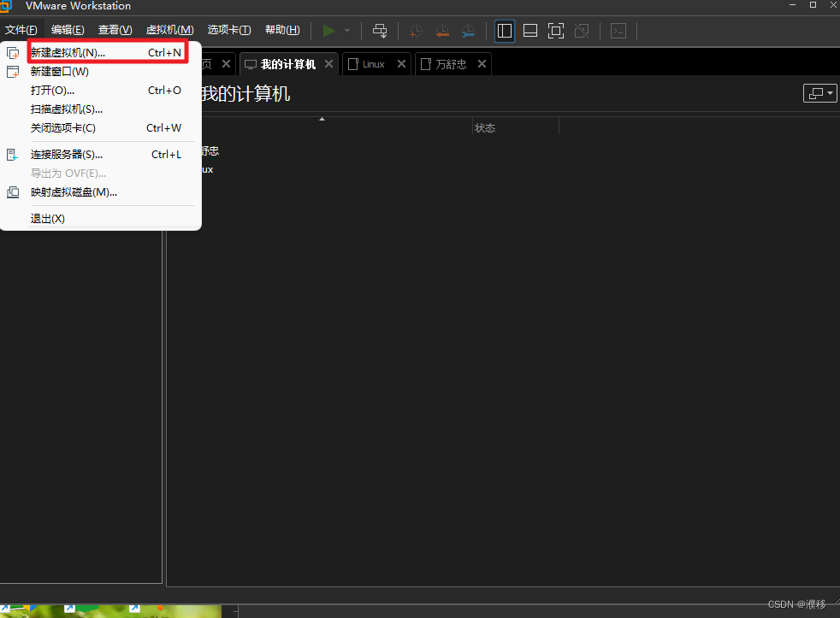Click the Connect to Server menu icon

(x=12, y=155)
